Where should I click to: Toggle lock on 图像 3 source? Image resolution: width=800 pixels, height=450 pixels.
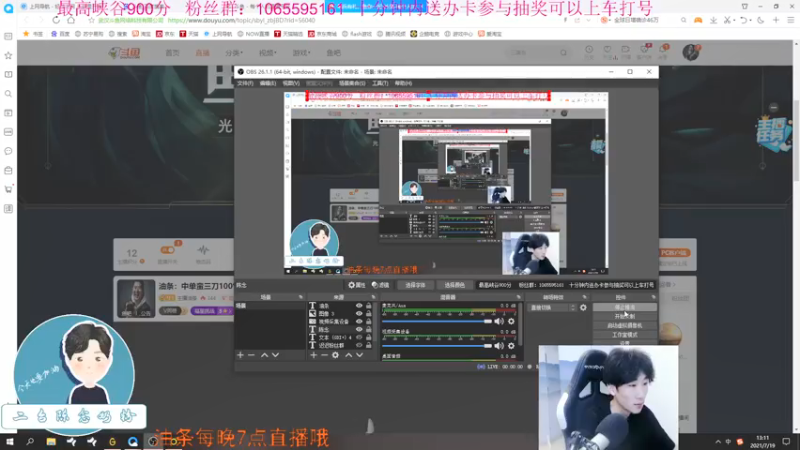pos(368,313)
